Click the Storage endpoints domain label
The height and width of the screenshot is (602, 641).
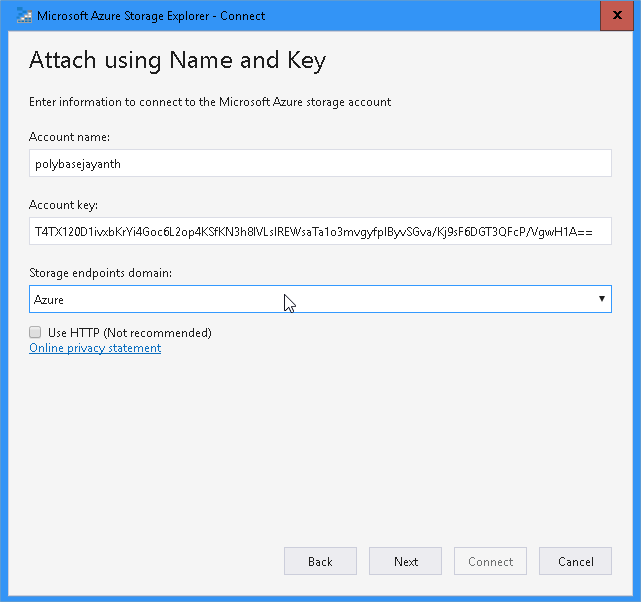(101, 273)
